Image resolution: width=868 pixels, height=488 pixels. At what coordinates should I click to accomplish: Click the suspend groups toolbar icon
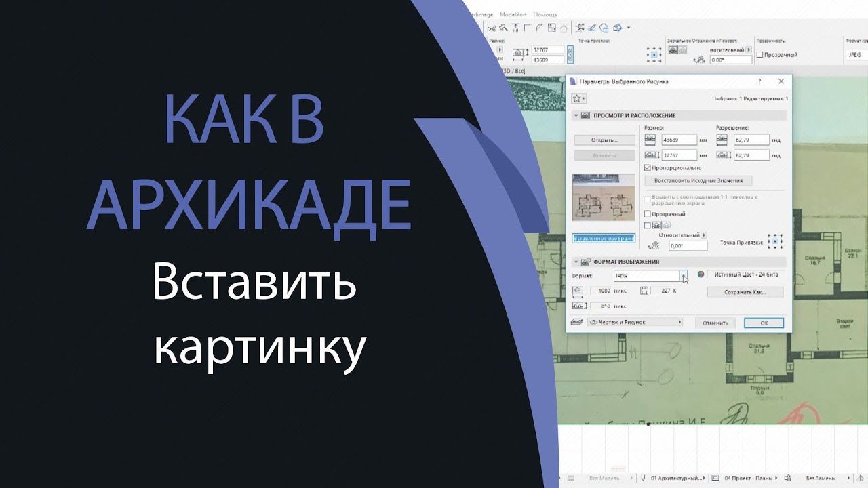click(580, 28)
